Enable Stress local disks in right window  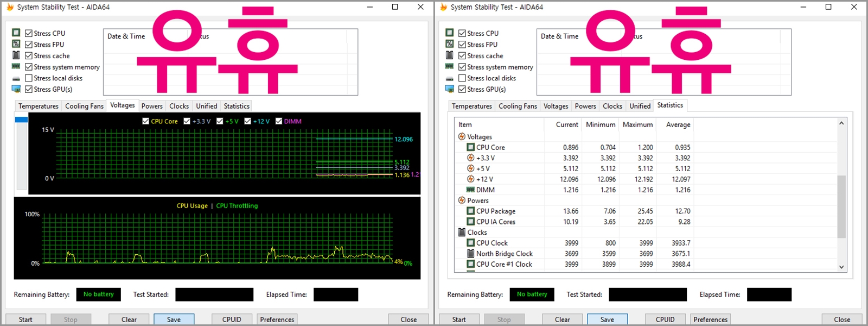pos(462,78)
